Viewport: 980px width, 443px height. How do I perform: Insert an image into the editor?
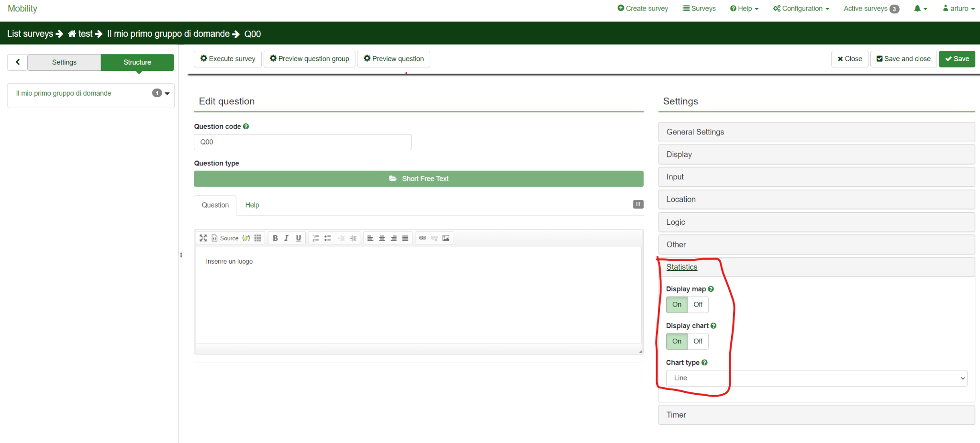[446, 238]
